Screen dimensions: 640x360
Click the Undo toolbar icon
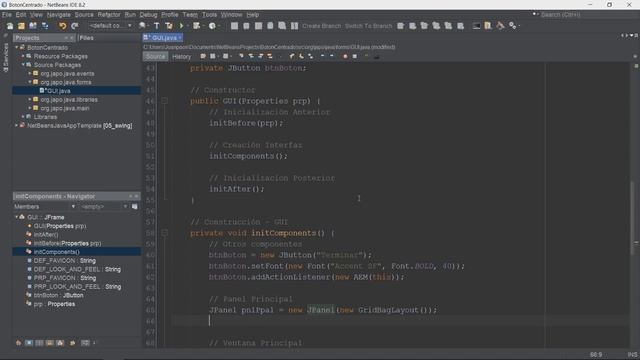[x=62, y=26]
